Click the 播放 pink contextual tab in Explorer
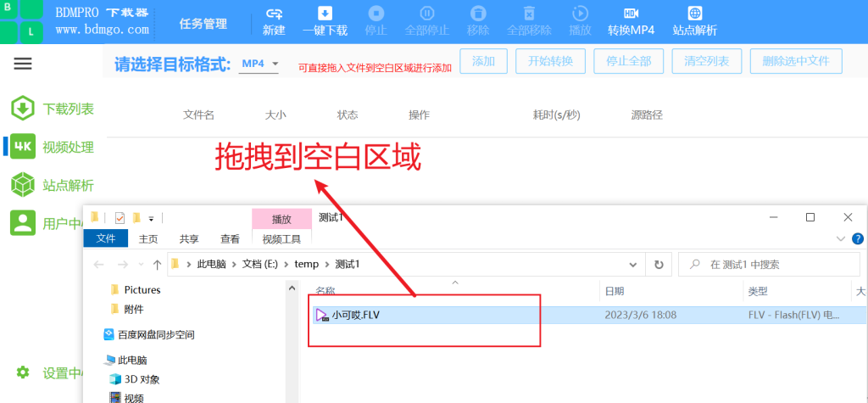The width and height of the screenshot is (868, 403). (281, 219)
